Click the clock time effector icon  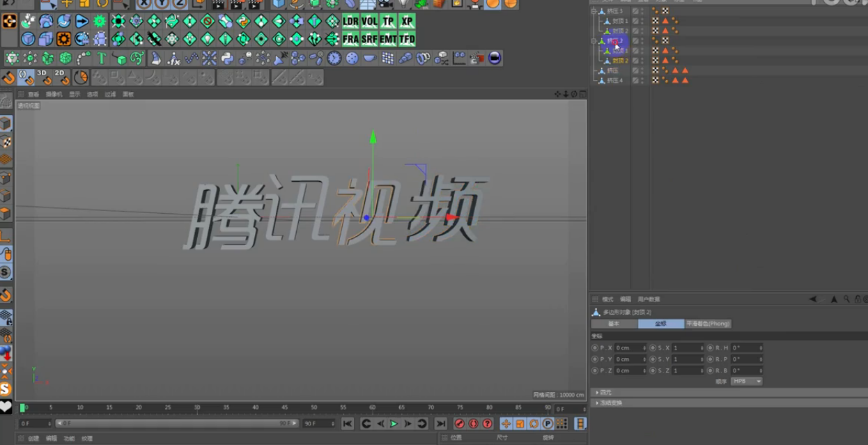[334, 58]
